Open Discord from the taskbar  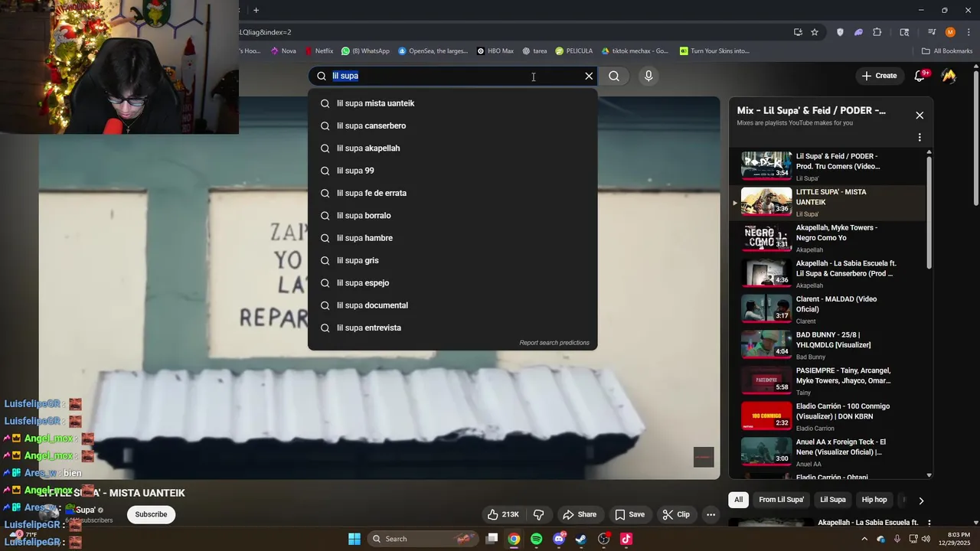[x=559, y=539]
